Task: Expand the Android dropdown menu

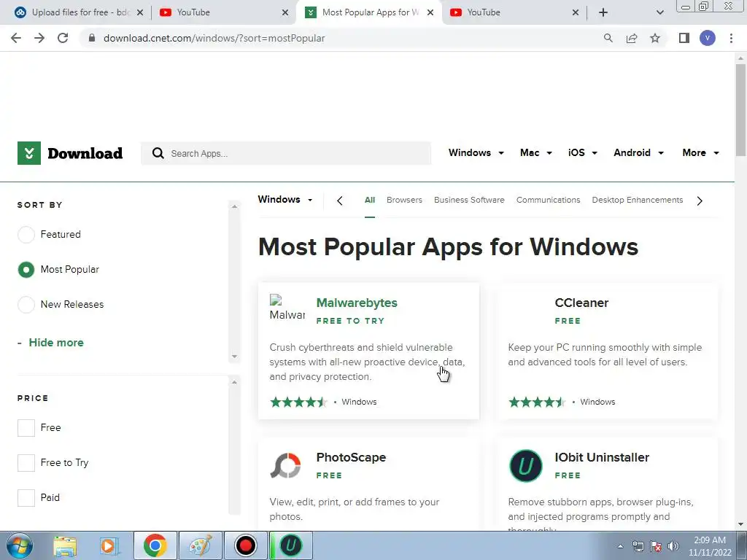Action: [638, 153]
